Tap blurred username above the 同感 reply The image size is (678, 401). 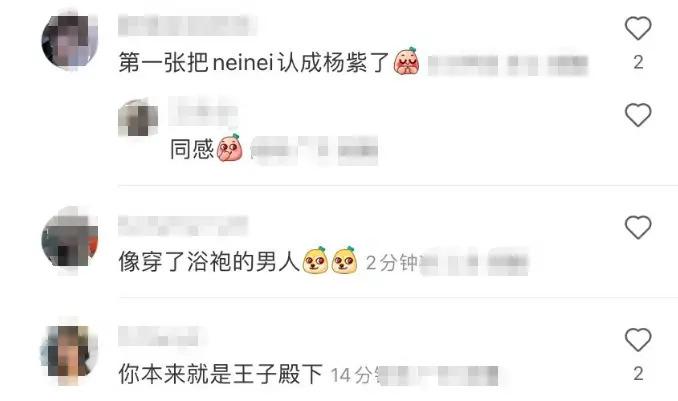pos(203,111)
